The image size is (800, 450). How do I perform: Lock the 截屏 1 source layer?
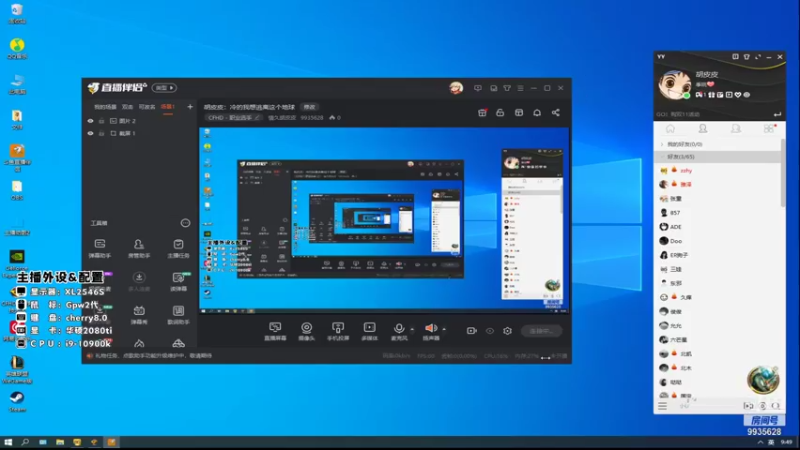pyautogui.click(x=102, y=133)
